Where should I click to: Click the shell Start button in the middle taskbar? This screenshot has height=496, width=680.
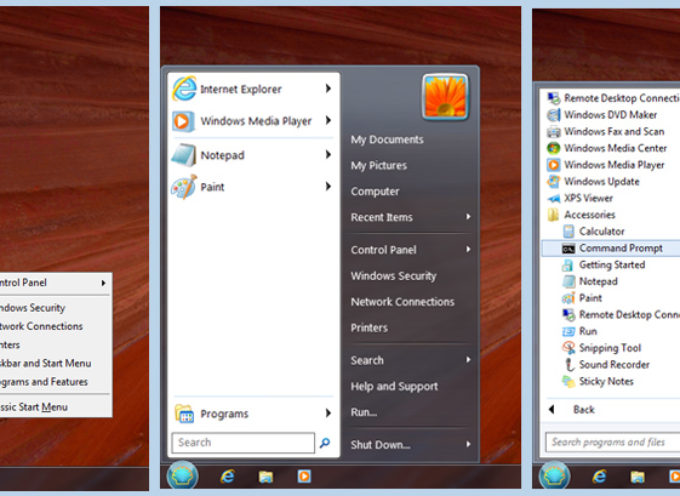(183, 476)
